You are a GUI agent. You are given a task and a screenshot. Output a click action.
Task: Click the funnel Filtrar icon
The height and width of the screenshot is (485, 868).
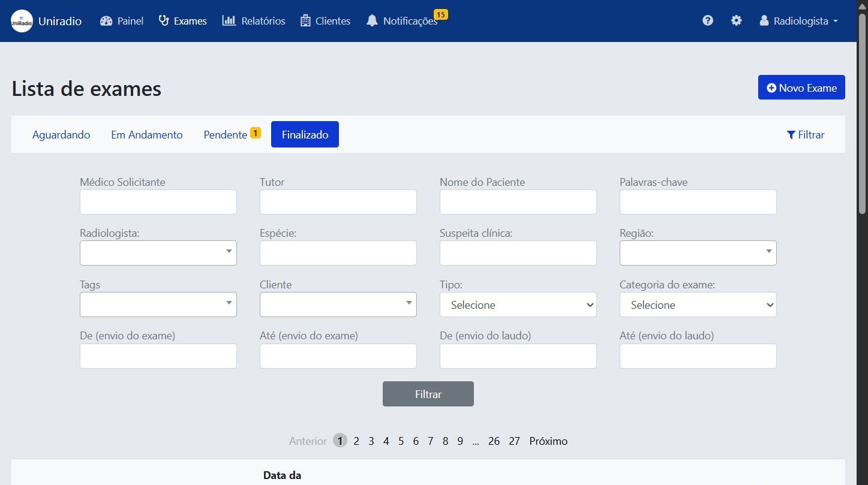(791, 135)
